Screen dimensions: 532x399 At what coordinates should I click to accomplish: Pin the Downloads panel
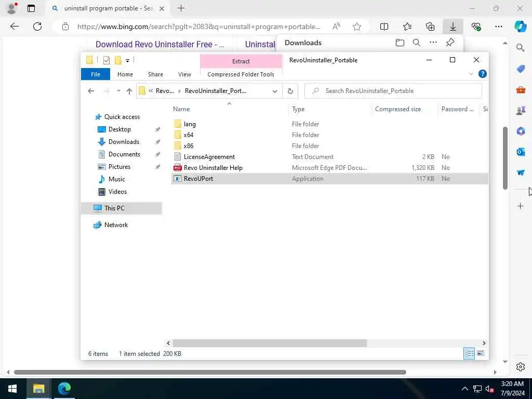click(x=450, y=43)
